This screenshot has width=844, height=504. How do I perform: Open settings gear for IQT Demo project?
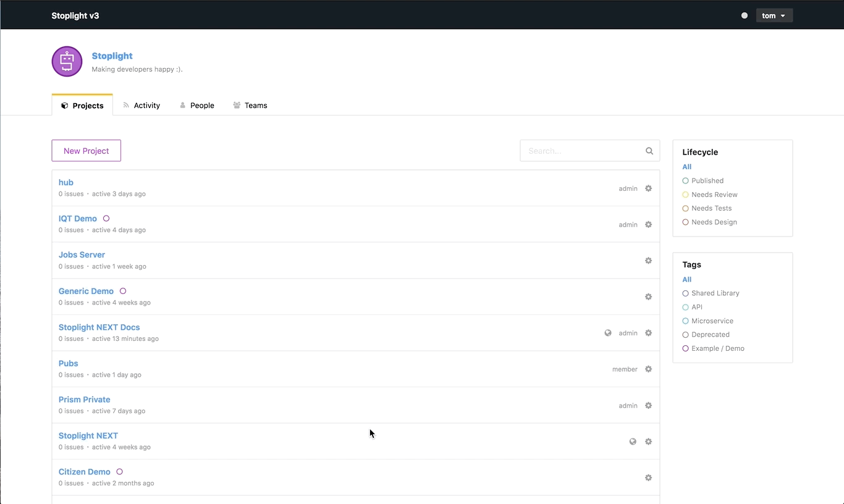point(648,224)
